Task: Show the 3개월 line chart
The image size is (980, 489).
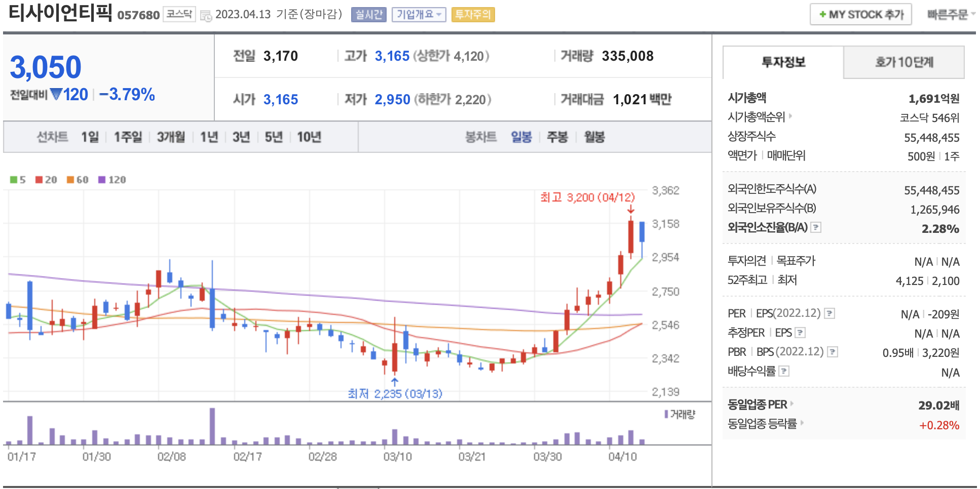Action: pos(171,137)
